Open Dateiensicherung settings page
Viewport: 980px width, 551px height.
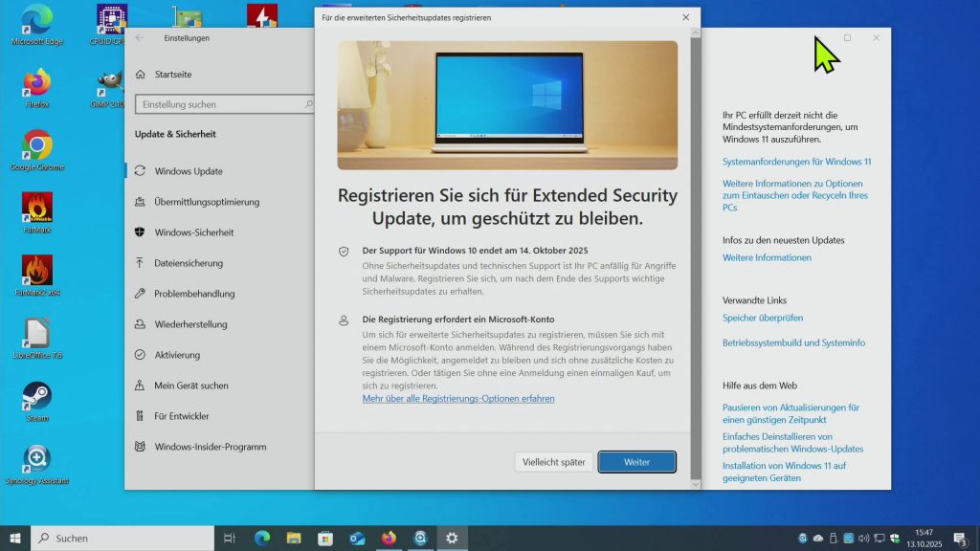click(x=189, y=263)
